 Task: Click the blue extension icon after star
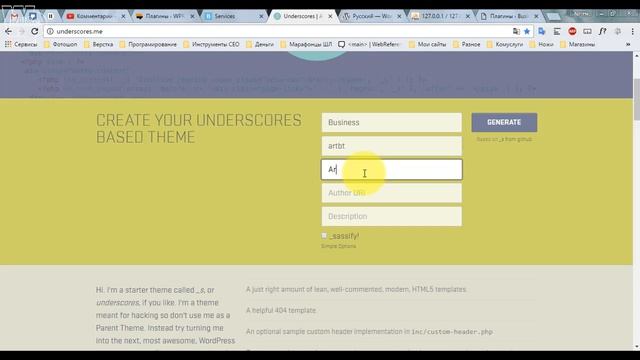tap(542, 31)
